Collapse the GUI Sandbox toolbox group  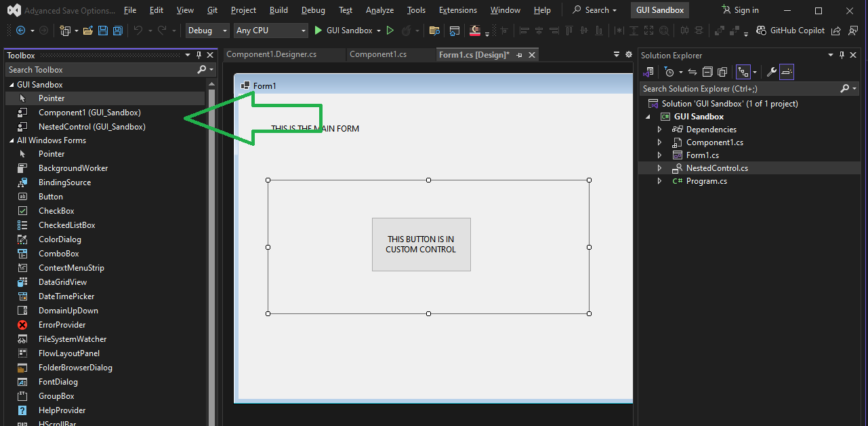point(12,85)
